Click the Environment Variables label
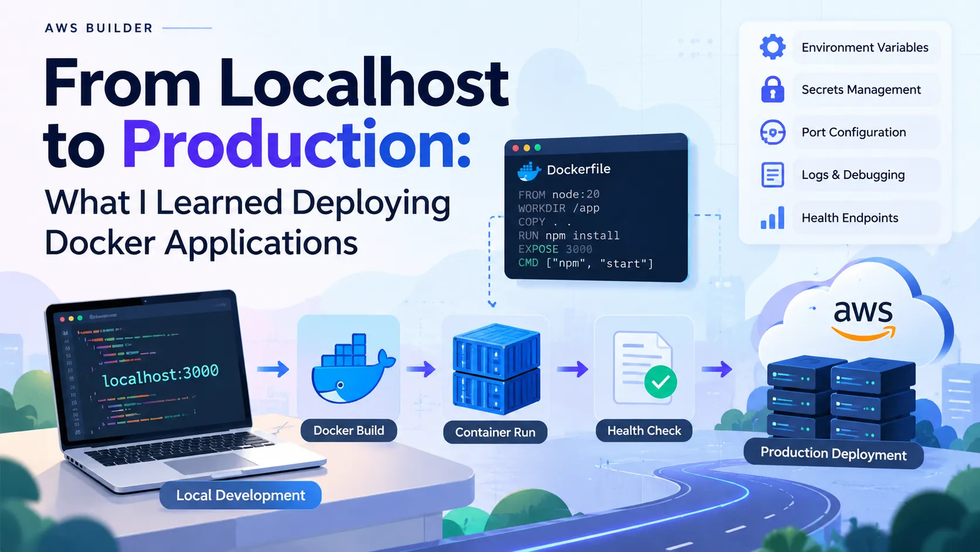This screenshot has height=552, width=980. pyautogui.click(x=865, y=48)
